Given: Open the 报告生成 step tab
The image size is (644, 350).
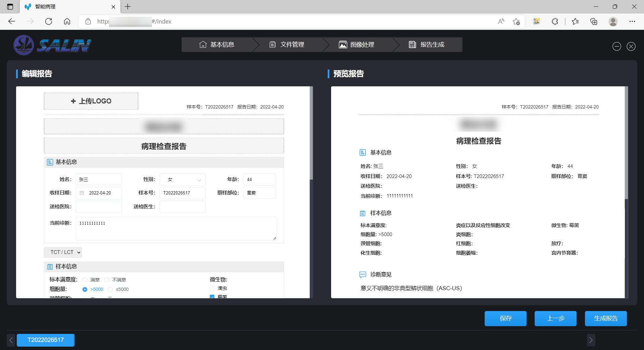Looking at the screenshot, I should tap(427, 45).
